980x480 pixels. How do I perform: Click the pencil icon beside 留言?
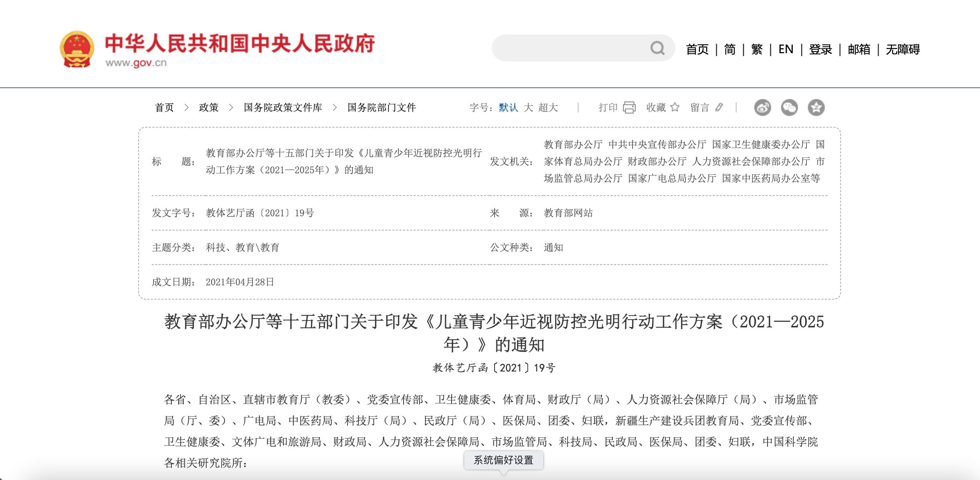coord(719,107)
